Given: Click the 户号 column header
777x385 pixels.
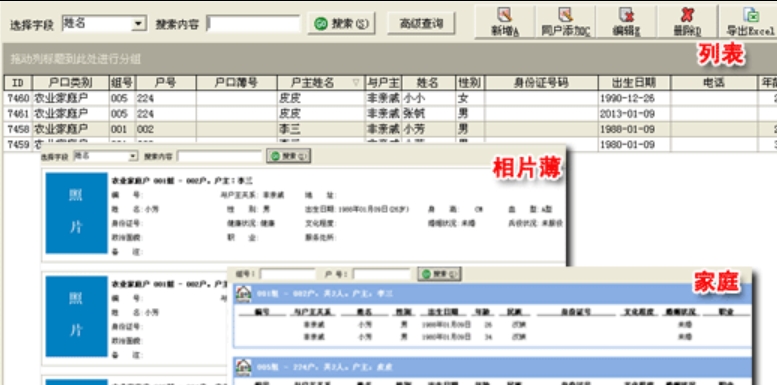Looking at the screenshot, I should pos(166,83).
